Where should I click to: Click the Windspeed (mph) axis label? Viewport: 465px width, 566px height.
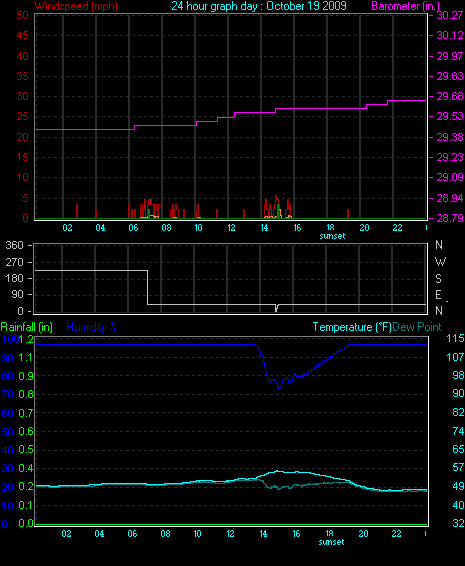76,6
